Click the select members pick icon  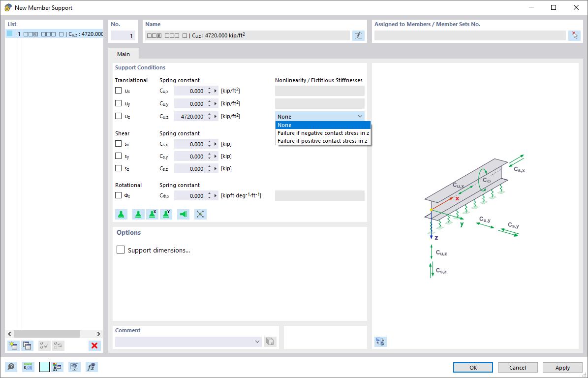[574, 35]
